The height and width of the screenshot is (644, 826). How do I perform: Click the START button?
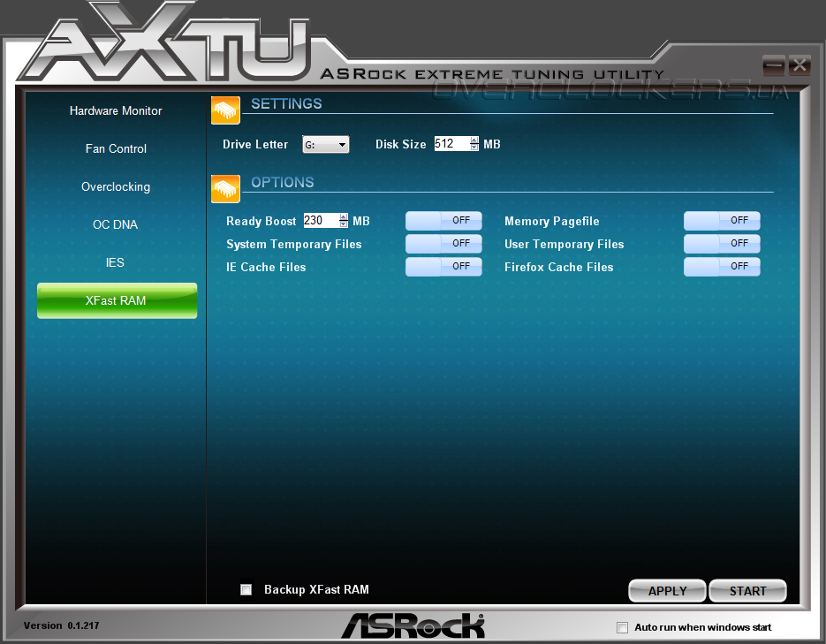click(x=747, y=591)
